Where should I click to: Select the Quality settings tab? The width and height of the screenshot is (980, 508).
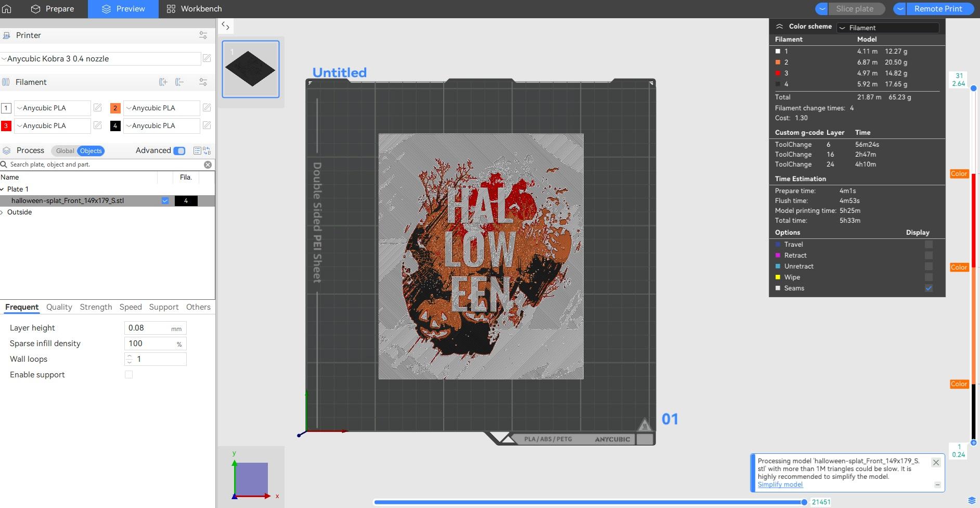coord(59,307)
